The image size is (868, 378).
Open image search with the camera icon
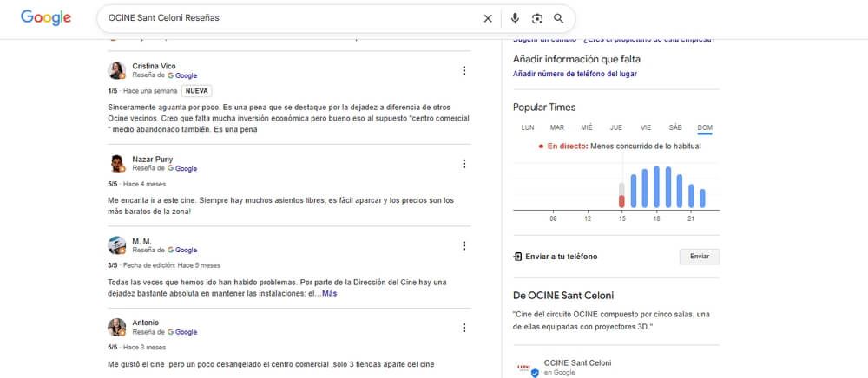pos(537,19)
